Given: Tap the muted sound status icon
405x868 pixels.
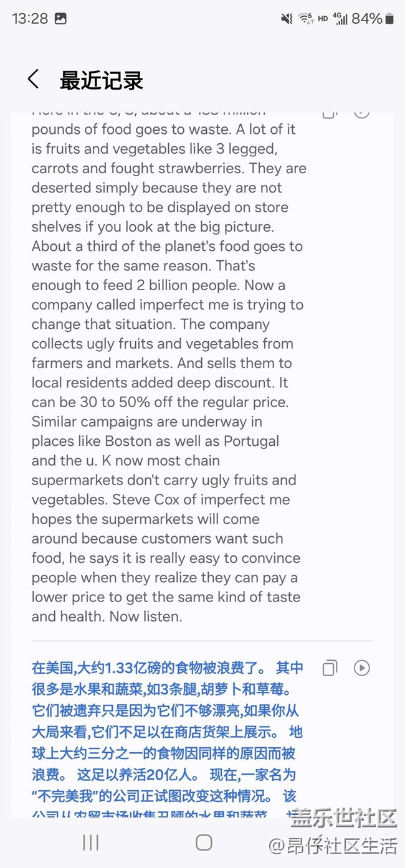Looking at the screenshot, I should [287, 19].
